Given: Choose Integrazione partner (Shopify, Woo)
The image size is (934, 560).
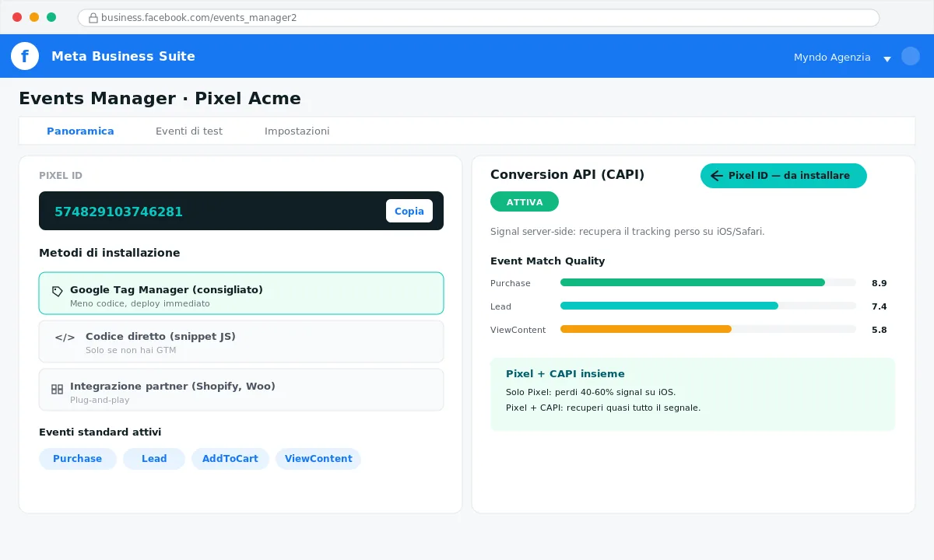Looking at the screenshot, I should click(241, 390).
